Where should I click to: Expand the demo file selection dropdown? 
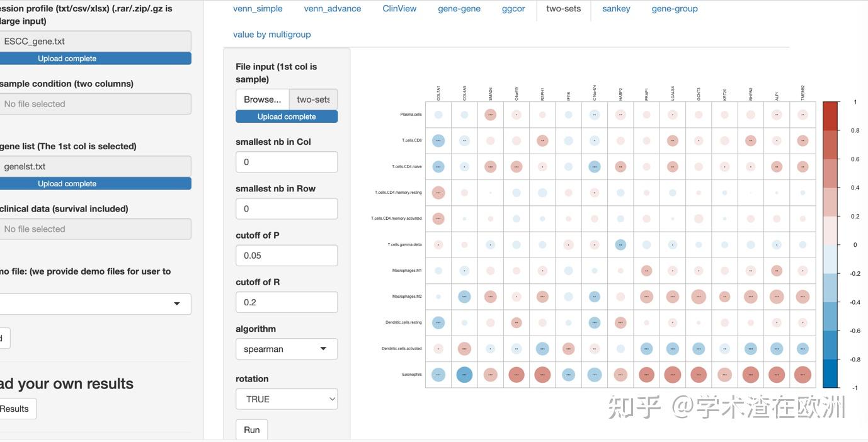point(94,303)
